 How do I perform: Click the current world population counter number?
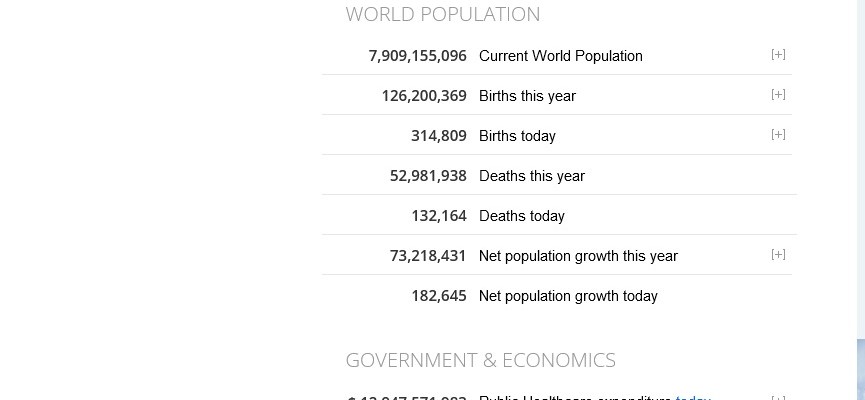point(417,56)
